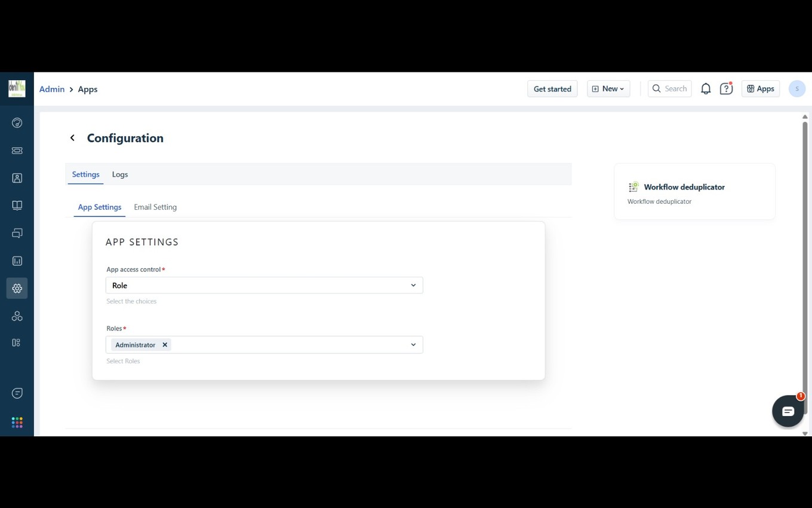The height and width of the screenshot is (508, 812).
Task: Click the APP SETTINGS heading
Action: pyautogui.click(x=142, y=242)
